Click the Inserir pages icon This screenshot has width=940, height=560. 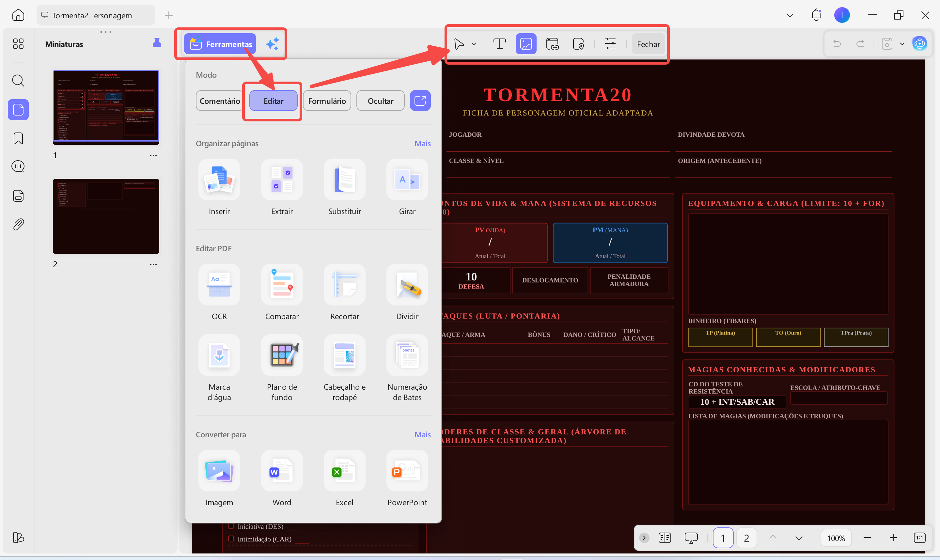(219, 179)
